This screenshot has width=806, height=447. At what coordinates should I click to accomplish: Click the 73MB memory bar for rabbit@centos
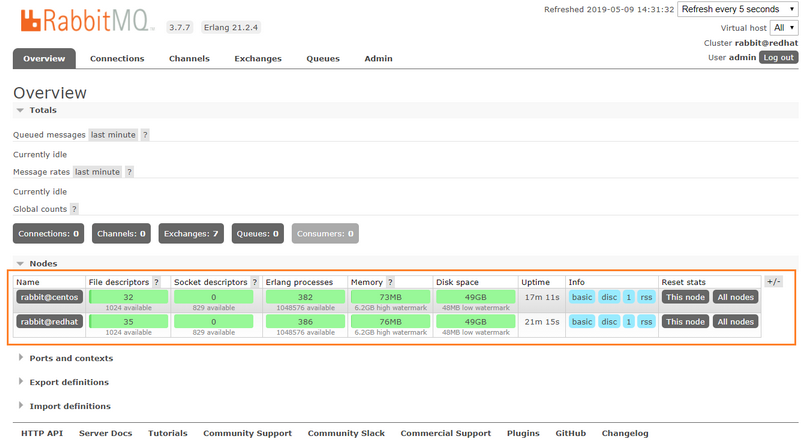click(x=391, y=297)
